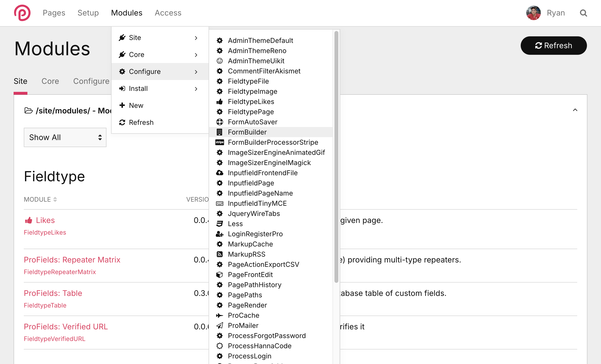This screenshot has width=601, height=364.
Task: Open Pages in the top navigation
Action: tap(54, 13)
